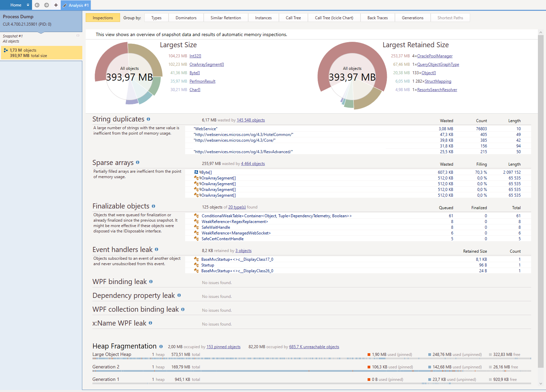Screen dimensions: 546x392
Task: Click info icon beside WPF binding leak
Action: point(151,282)
